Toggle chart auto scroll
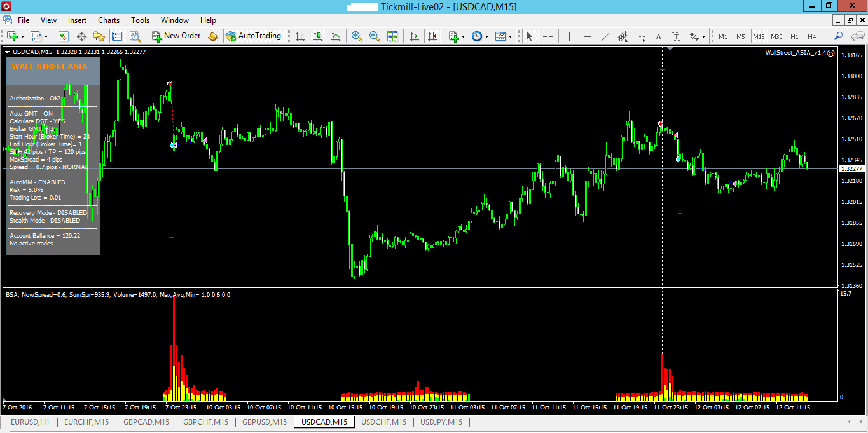The width and height of the screenshot is (868, 433). pyautogui.click(x=415, y=36)
